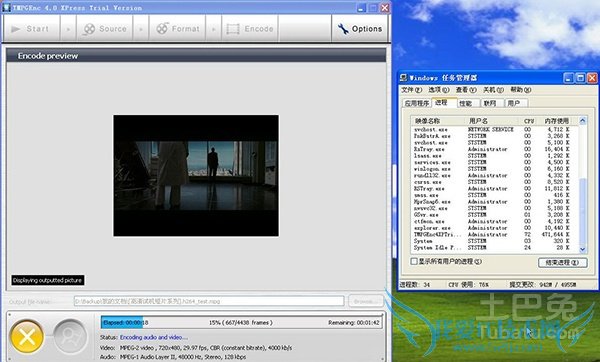Click the Encode preview panel header

point(196,55)
